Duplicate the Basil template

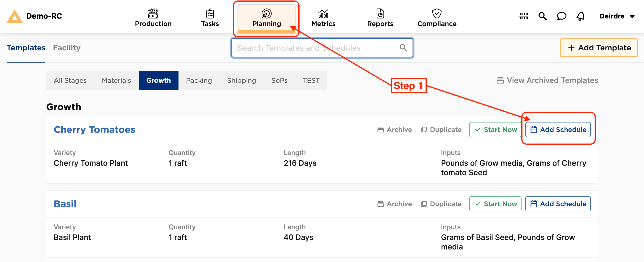(441, 204)
